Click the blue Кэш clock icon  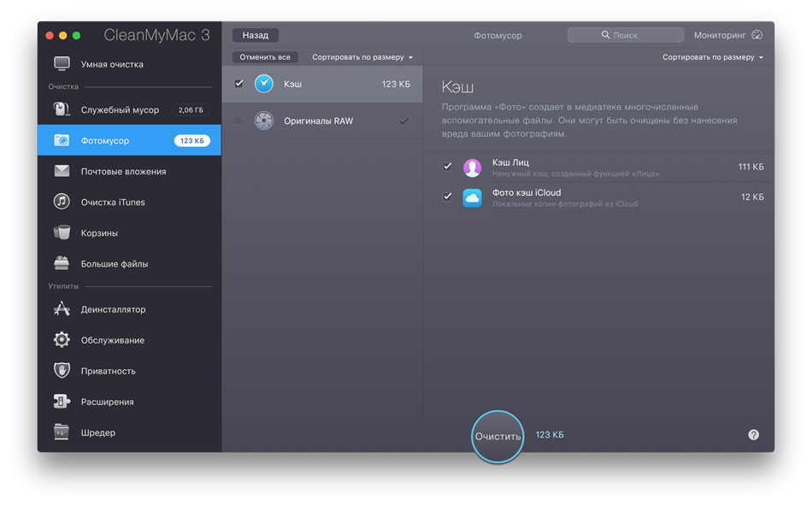click(263, 84)
